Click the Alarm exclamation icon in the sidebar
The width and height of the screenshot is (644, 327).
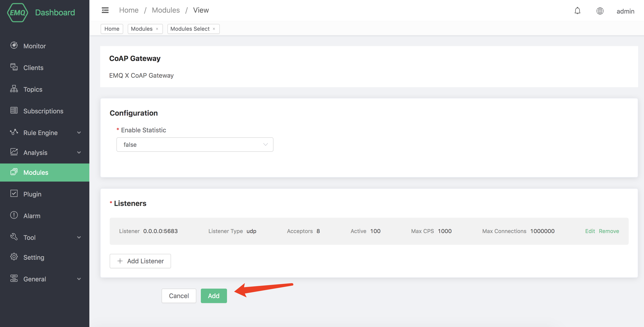pos(14,215)
